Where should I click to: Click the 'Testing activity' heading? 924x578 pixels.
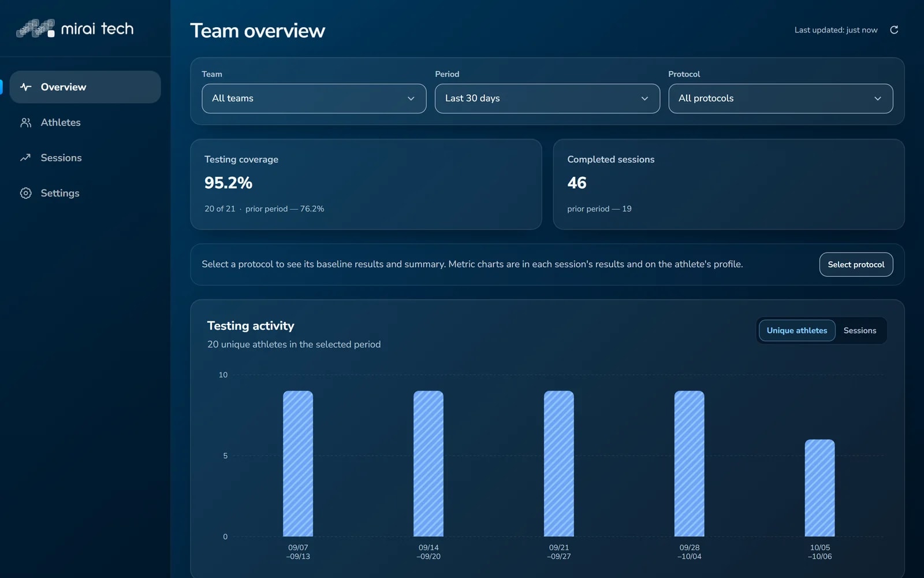point(251,326)
